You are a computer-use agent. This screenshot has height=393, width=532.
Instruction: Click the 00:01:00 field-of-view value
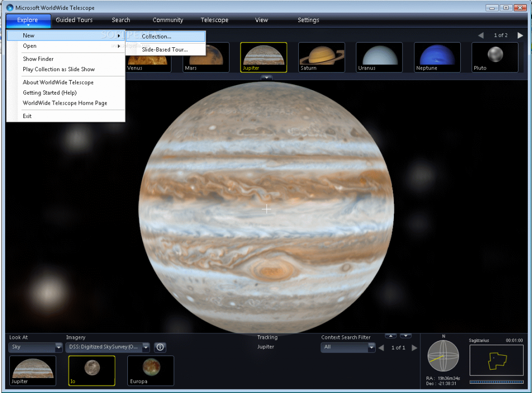coord(514,340)
